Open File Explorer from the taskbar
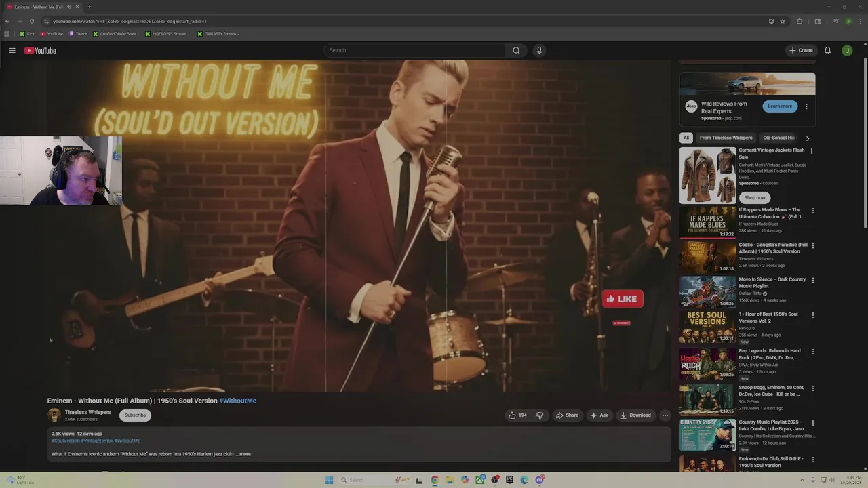Image resolution: width=868 pixels, height=488 pixels. (450, 480)
